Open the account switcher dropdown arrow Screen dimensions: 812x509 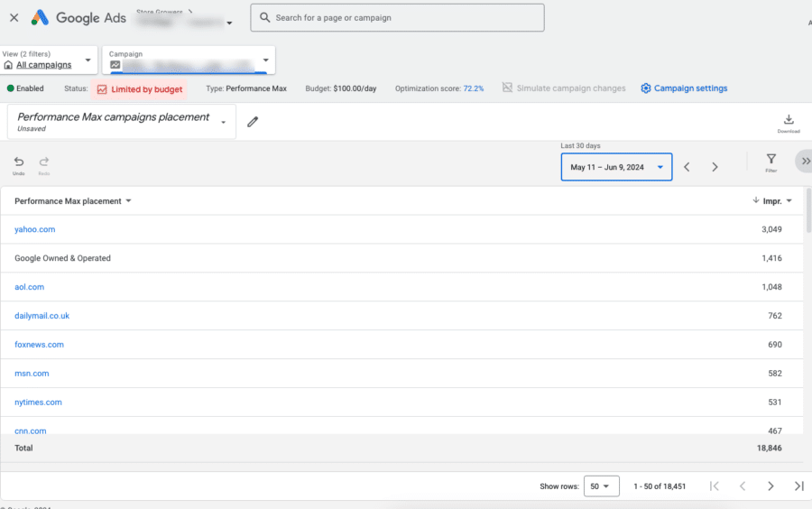coord(229,23)
